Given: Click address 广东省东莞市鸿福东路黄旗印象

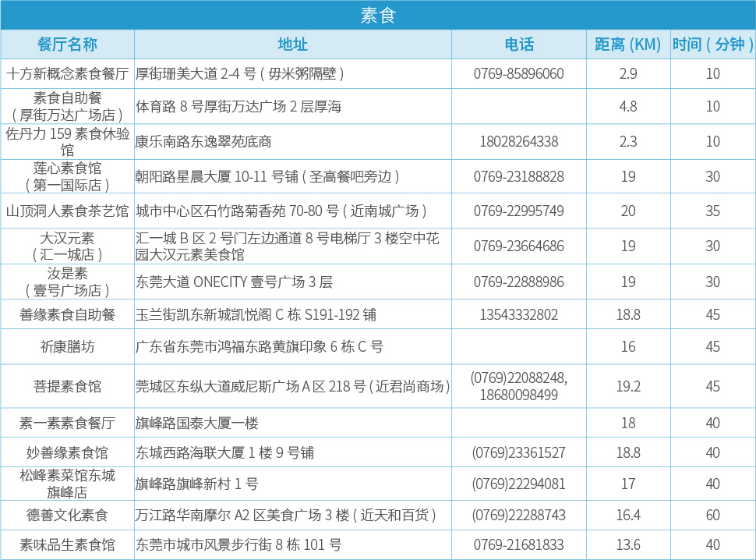Looking at the screenshot, I should pos(231,346).
